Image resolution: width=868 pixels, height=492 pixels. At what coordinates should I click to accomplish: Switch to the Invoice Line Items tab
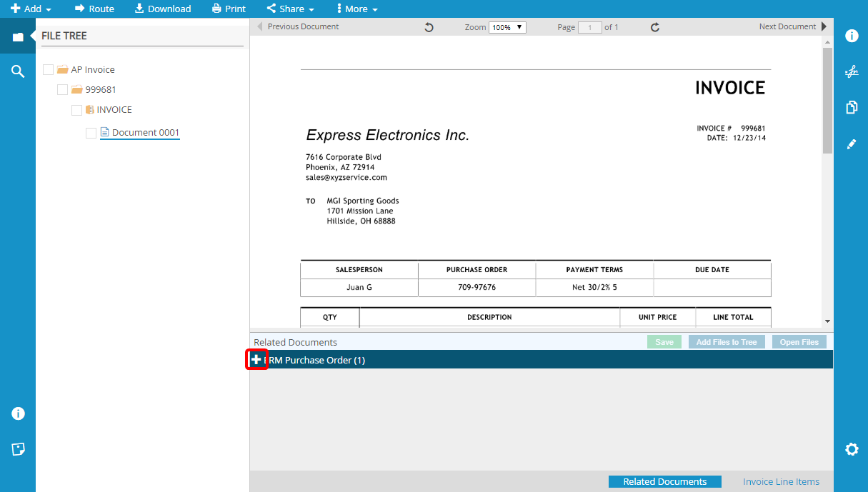[x=781, y=482]
